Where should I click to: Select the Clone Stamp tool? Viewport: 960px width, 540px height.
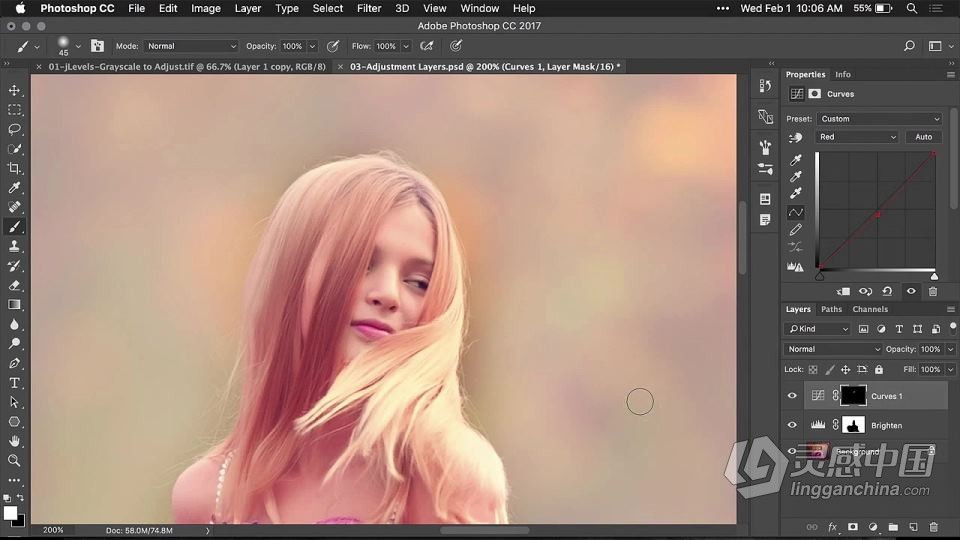click(x=14, y=246)
